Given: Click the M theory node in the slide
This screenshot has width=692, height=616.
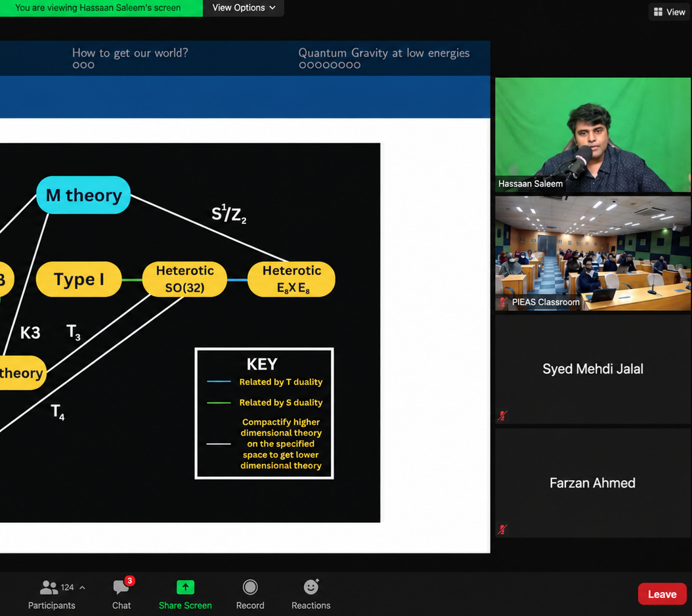Looking at the screenshot, I should (83, 195).
